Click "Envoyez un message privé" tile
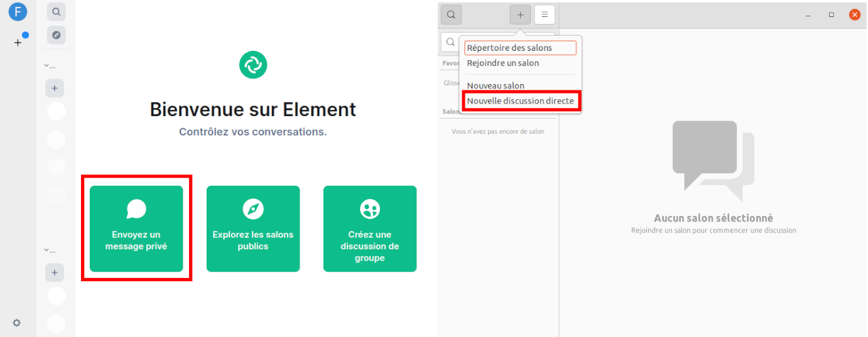 pyautogui.click(x=136, y=228)
